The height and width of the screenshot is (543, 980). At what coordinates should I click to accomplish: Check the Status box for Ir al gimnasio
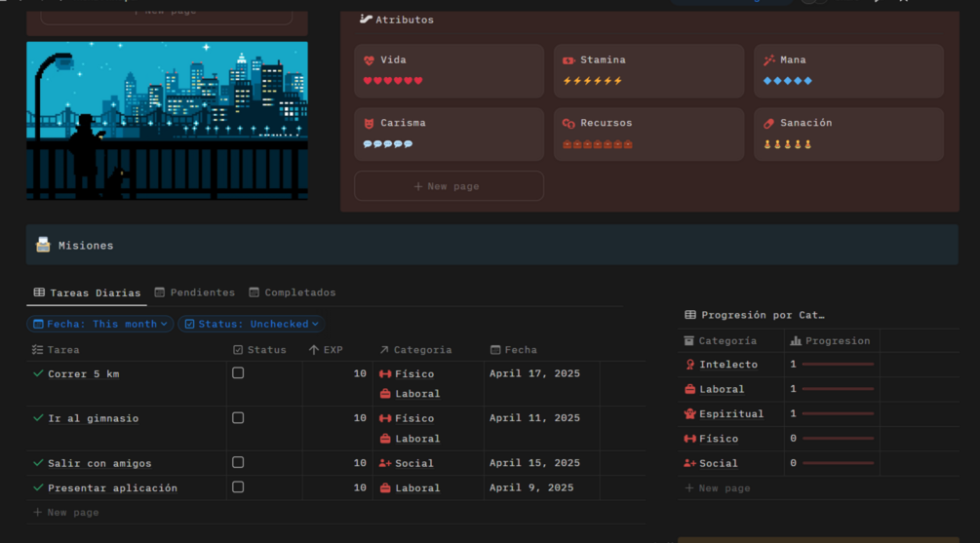238,417
